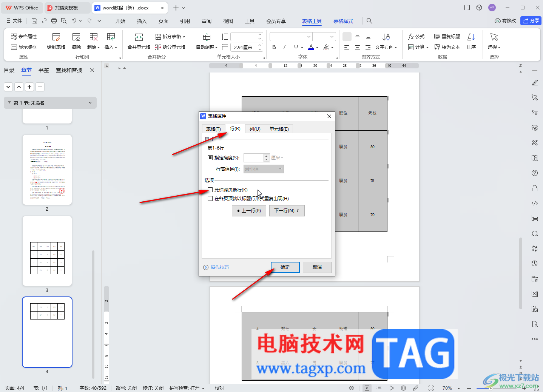Switch to the 列(U) tab in dialog
Image resolution: width=543 pixels, height=392 pixels.
point(255,129)
